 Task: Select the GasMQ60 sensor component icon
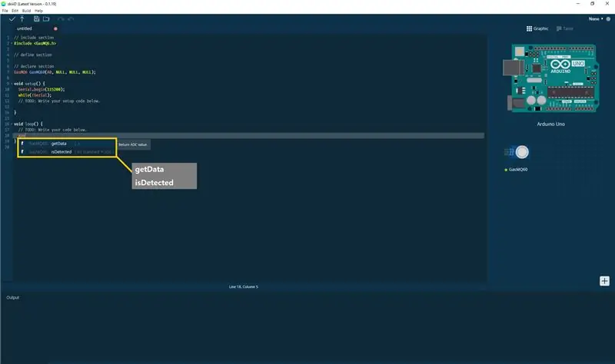click(517, 152)
